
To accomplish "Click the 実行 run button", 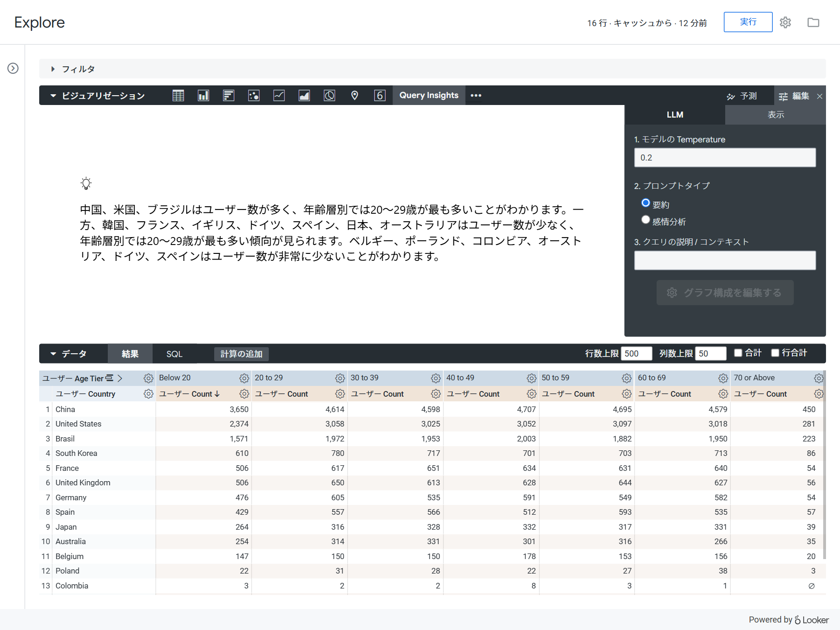I will [x=748, y=22].
